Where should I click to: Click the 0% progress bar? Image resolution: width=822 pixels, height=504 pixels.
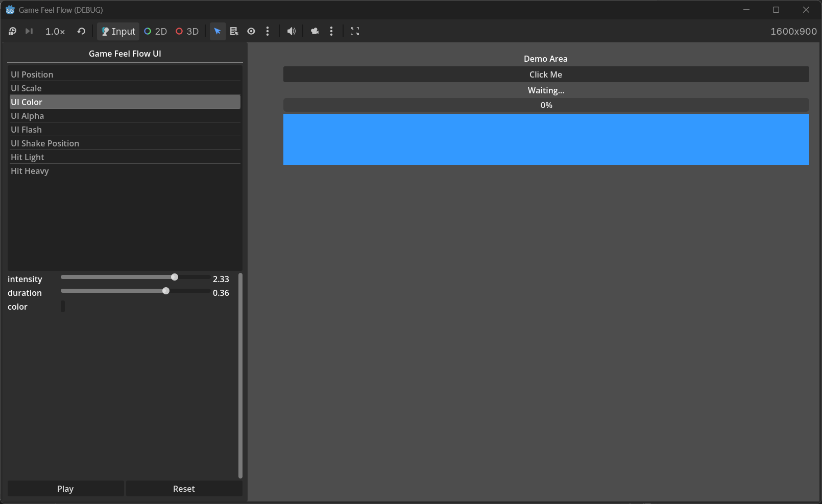[x=546, y=105]
